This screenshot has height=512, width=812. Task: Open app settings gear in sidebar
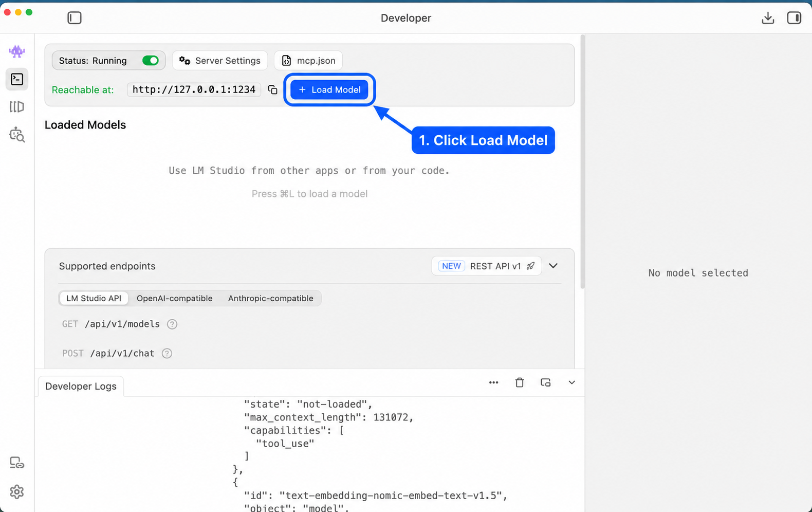click(17, 492)
